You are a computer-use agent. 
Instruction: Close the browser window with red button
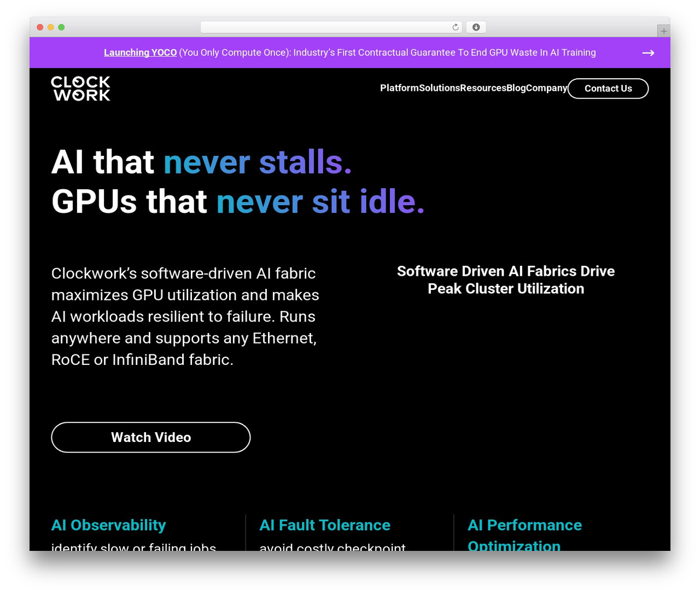(x=40, y=27)
